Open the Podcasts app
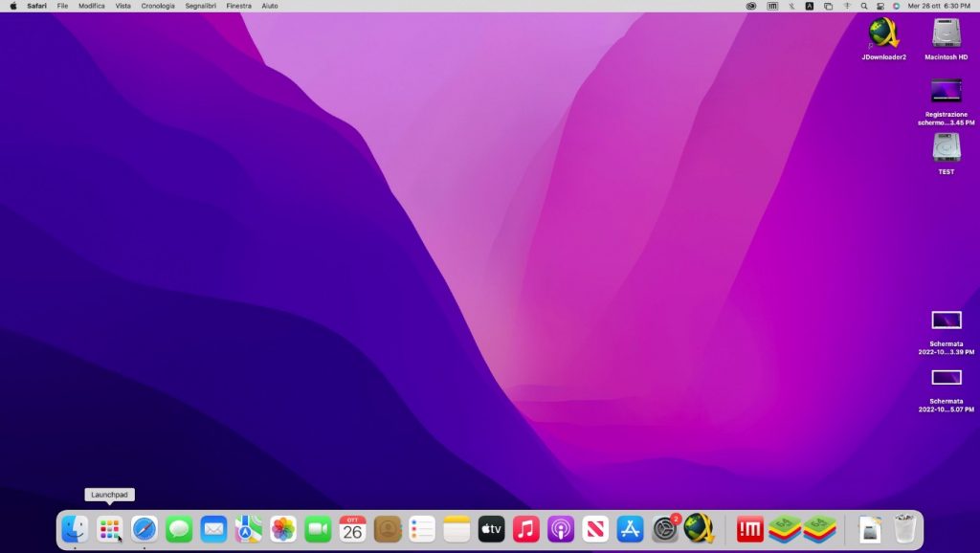Screen dimensions: 980x553 coord(560,530)
